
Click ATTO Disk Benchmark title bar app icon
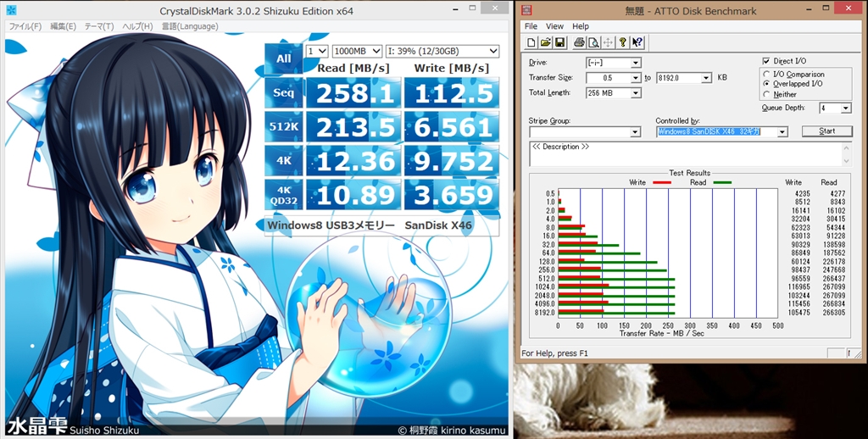(526, 10)
